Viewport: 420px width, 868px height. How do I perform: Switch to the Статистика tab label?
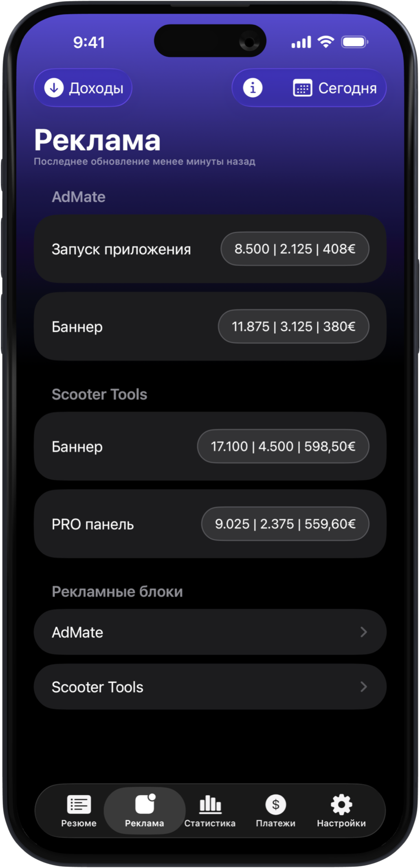(x=210, y=823)
